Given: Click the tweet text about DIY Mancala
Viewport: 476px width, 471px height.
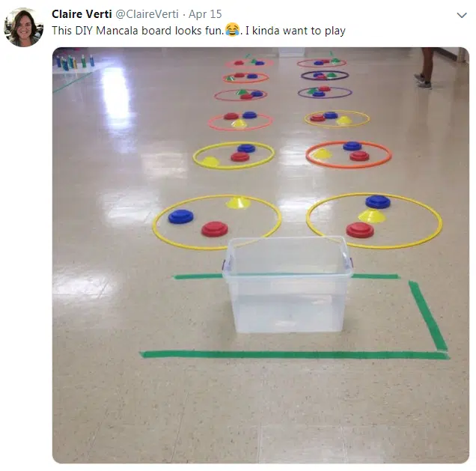Looking at the screenshot, I should tap(198, 31).
